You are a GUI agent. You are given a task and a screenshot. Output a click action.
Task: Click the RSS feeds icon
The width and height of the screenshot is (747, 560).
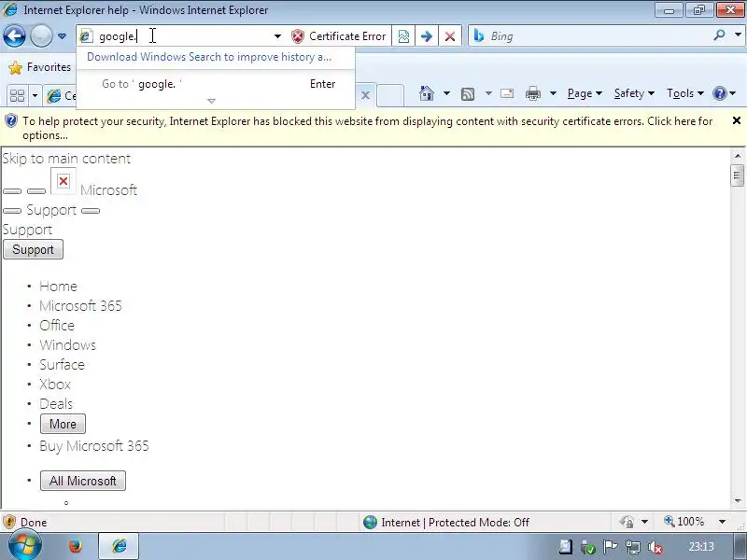[x=468, y=94]
